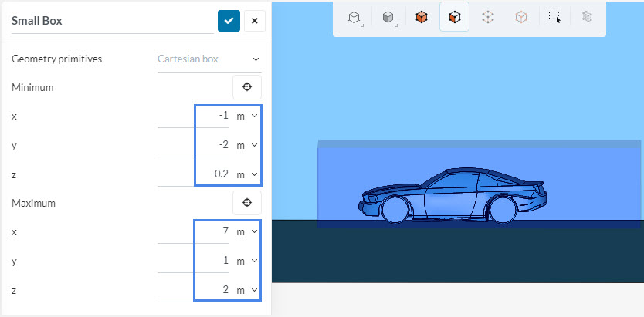Image resolution: width=644 pixels, height=317 pixels.
Task: Activate the box selection tool
Action: tap(554, 17)
